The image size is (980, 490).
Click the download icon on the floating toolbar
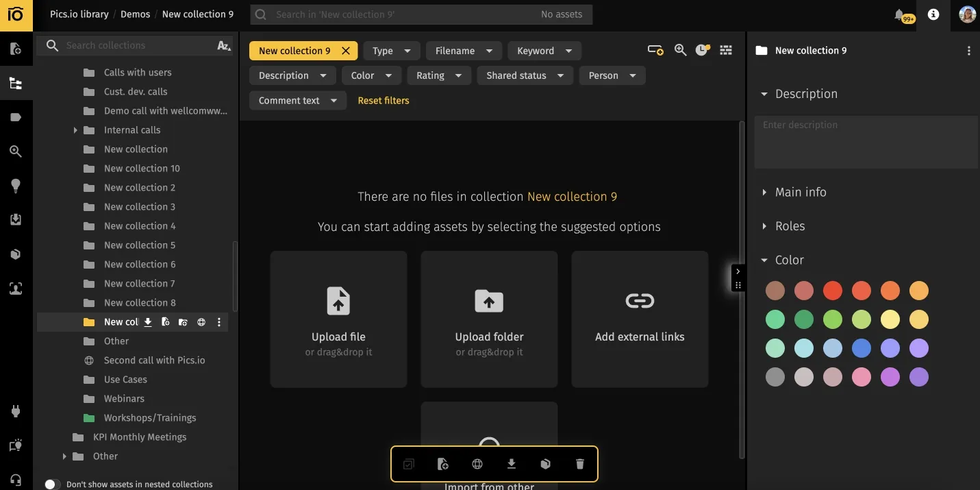[x=511, y=464]
